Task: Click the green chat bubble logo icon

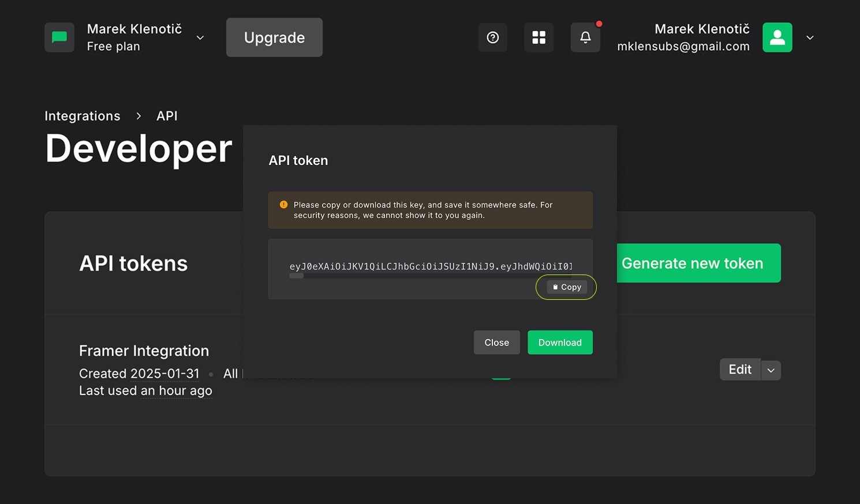Action: point(59,37)
